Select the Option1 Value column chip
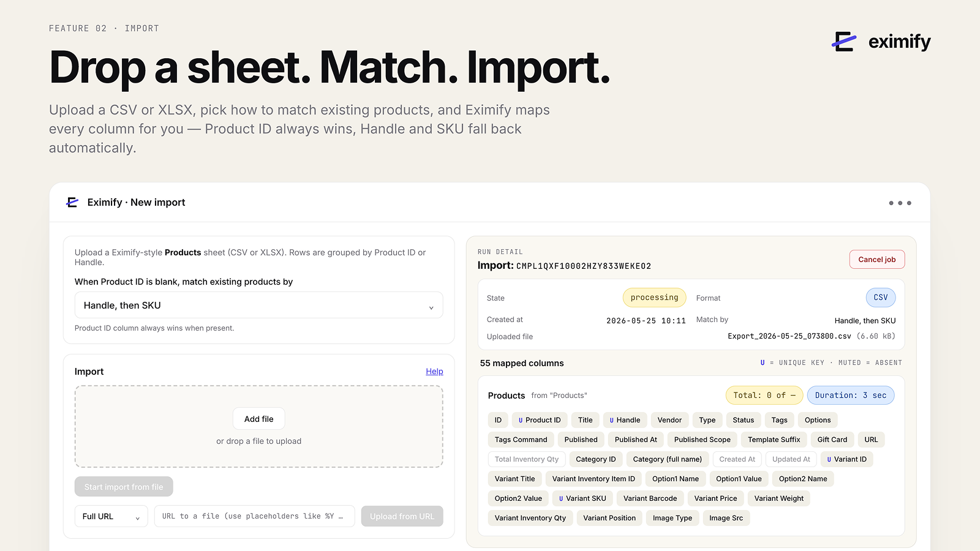980x551 pixels. [739, 479]
